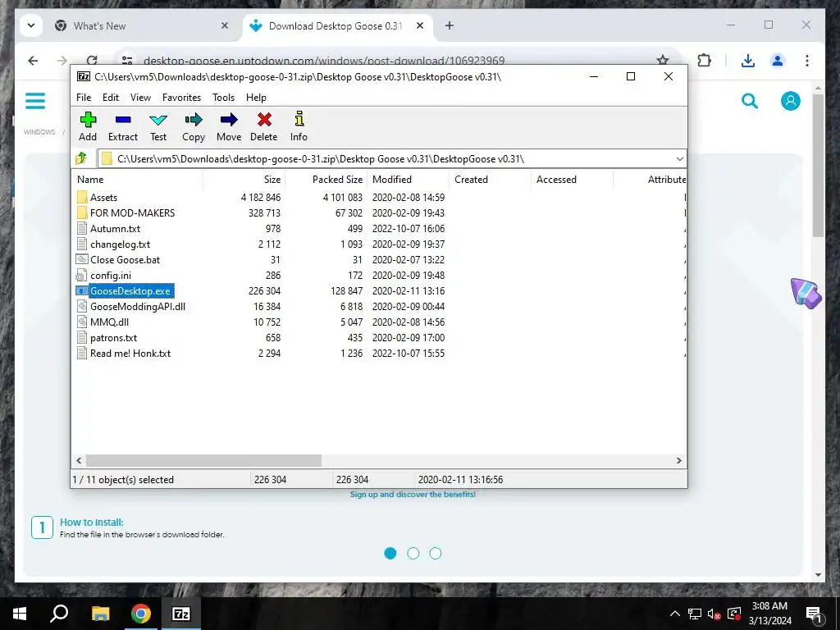Select the Assets folder icon
840x630 pixels.
click(x=82, y=197)
